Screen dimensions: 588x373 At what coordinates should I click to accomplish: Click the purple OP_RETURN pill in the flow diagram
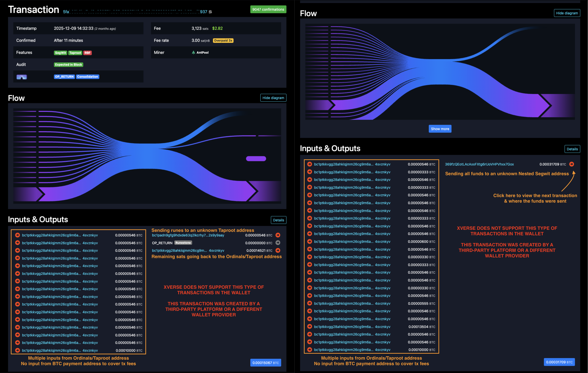tap(256, 158)
